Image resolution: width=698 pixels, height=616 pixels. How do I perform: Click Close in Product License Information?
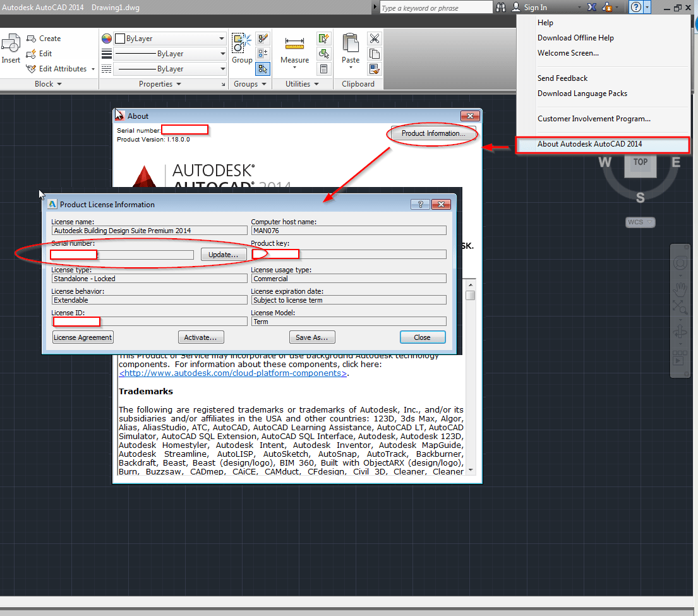pos(422,337)
